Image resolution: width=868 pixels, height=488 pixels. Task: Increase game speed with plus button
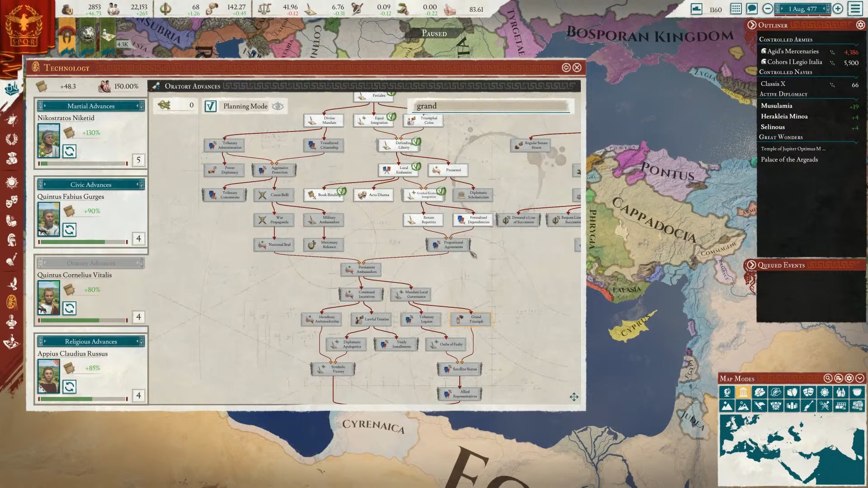838,9
